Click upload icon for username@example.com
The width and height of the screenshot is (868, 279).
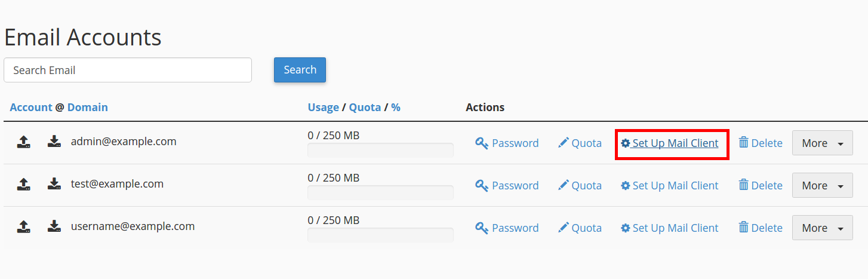tap(23, 227)
